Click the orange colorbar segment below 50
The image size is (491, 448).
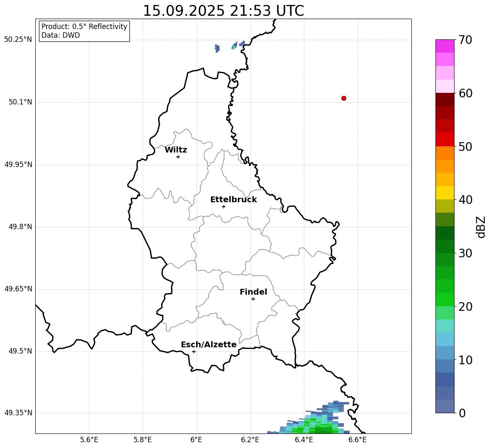(445, 153)
